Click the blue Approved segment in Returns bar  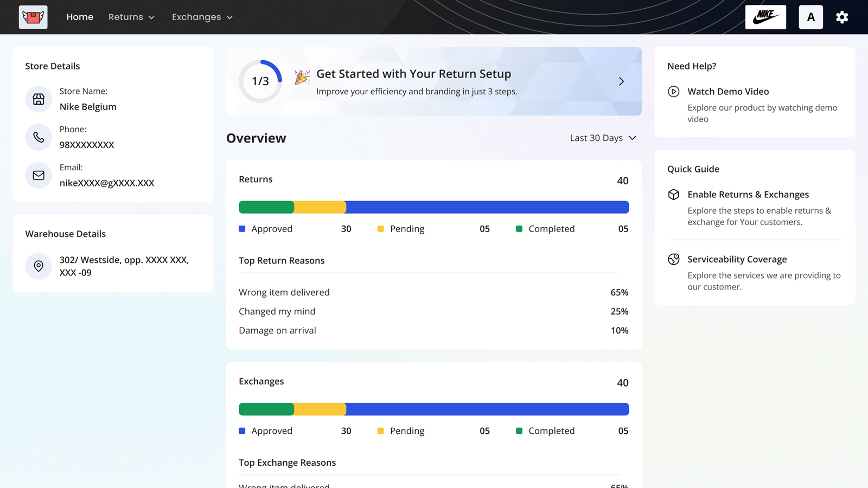click(487, 207)
